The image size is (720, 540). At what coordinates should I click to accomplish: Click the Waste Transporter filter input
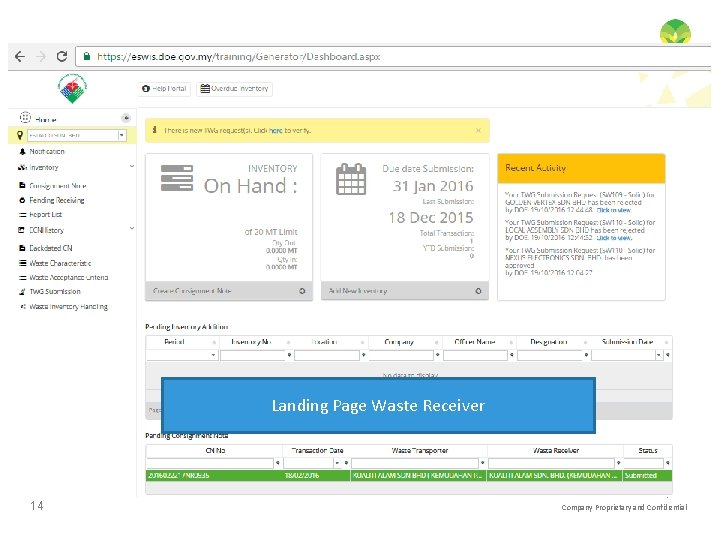pyautogui.click(x=415, y=463)
